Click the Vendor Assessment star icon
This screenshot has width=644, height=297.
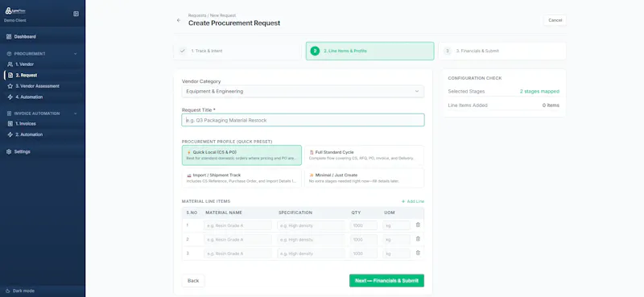[x=10, y=86]
